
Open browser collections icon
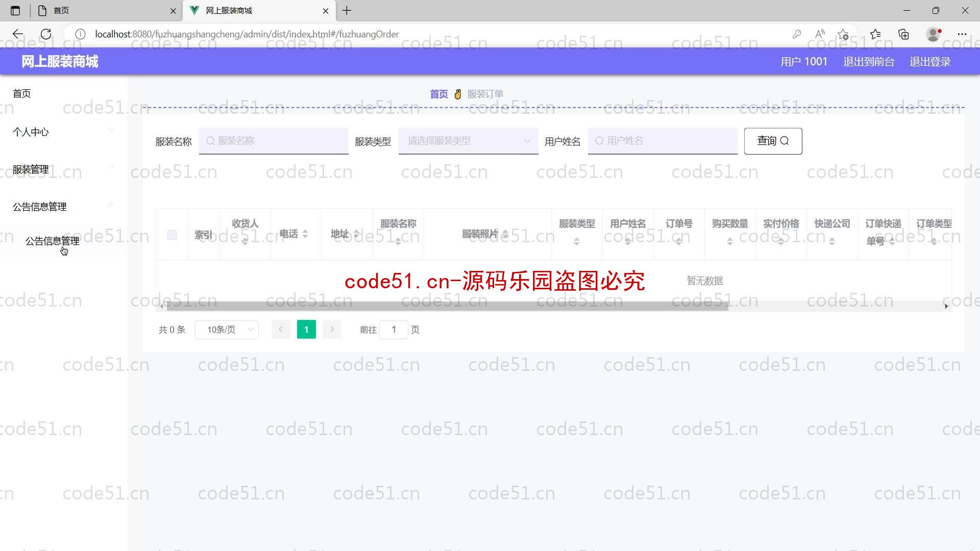pyautogui.click(x=903, y=34)
